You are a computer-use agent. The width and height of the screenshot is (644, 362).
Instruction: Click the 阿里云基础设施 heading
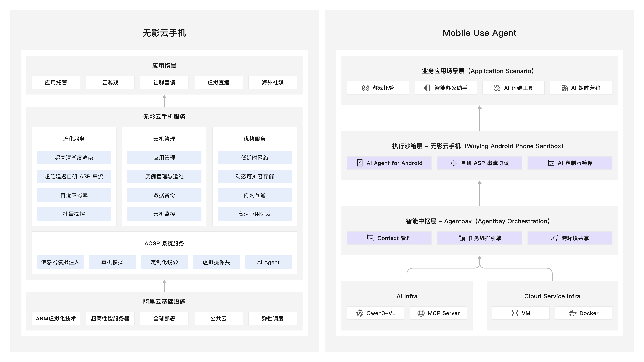click(164, 302)
